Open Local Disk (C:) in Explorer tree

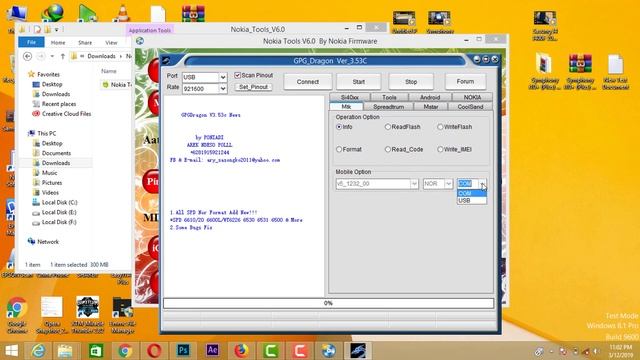(59, 202)
